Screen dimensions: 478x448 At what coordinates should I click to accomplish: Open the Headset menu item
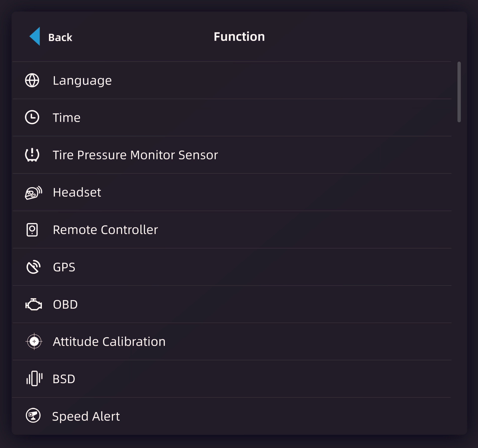(77, 192)
